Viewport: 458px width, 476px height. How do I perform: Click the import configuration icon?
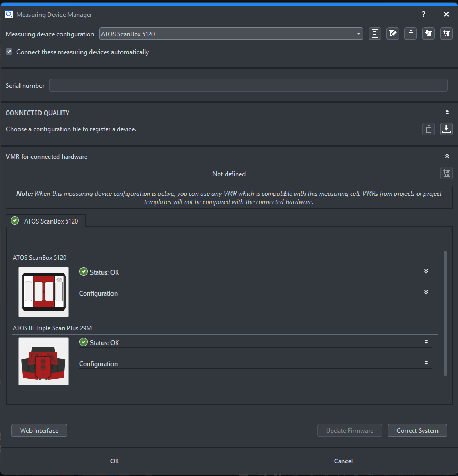tap(429, 34)
